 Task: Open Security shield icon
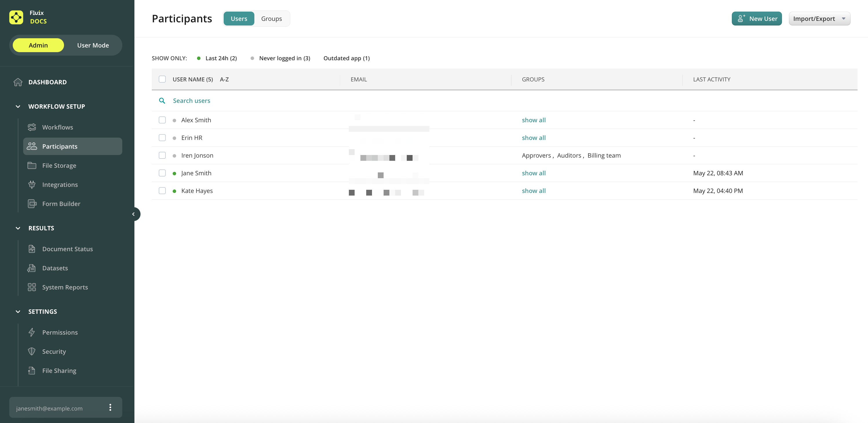point(32,351)
